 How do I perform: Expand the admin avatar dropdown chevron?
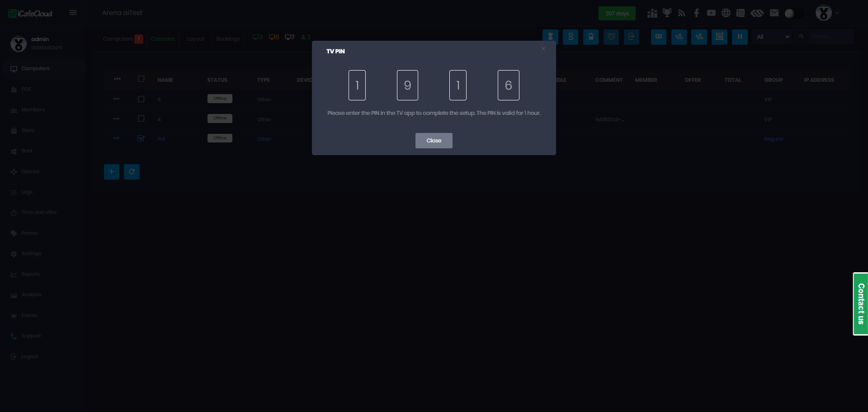tap(837, 13)
